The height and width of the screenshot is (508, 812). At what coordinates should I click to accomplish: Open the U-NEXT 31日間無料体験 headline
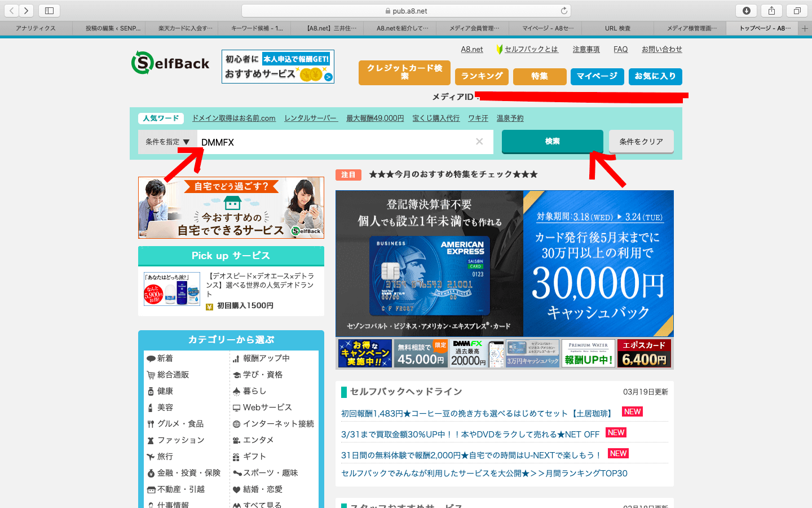(471, 455)
